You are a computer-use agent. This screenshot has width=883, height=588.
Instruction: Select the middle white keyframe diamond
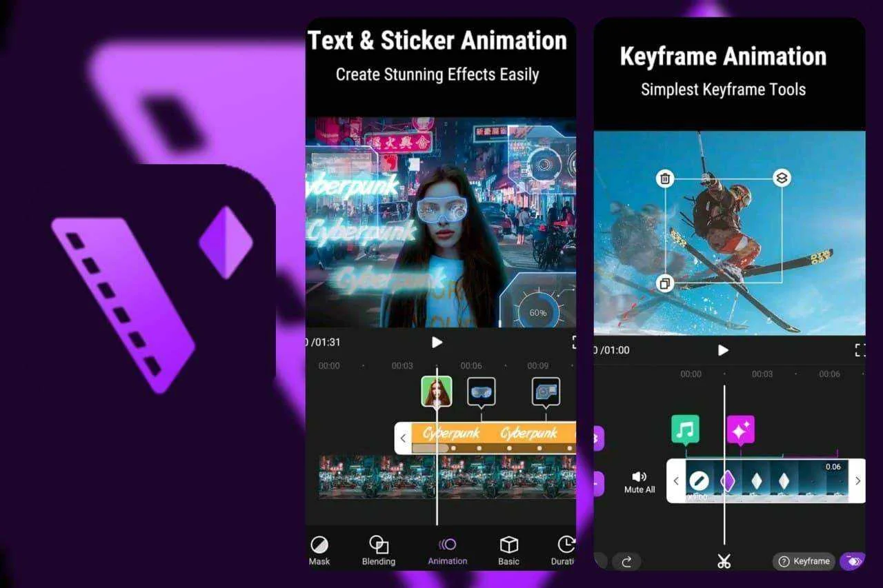click(757, 480)
